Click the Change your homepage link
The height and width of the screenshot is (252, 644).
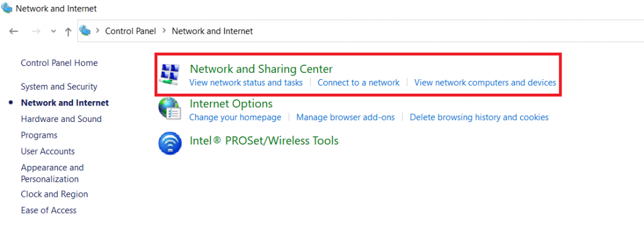[235, 118]
